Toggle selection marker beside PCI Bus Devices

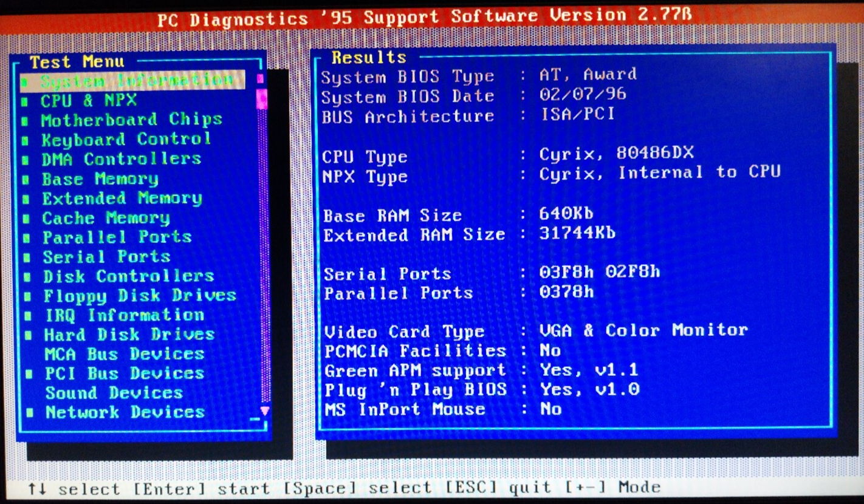[29, 375]
